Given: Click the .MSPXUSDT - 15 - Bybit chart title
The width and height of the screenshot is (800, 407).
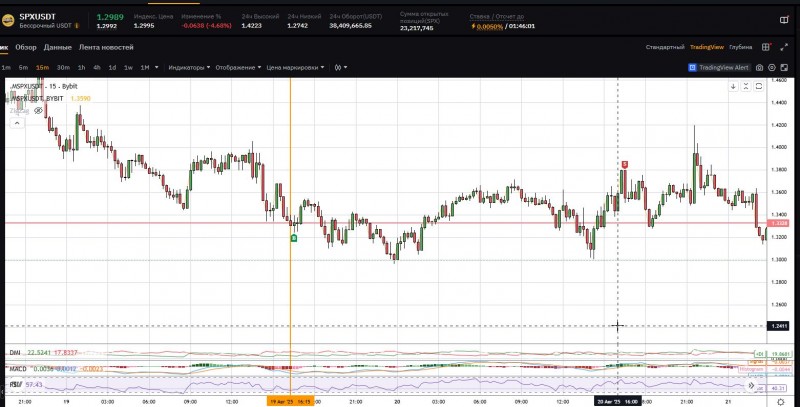Looking at the screenshot, I should [44, 87].
